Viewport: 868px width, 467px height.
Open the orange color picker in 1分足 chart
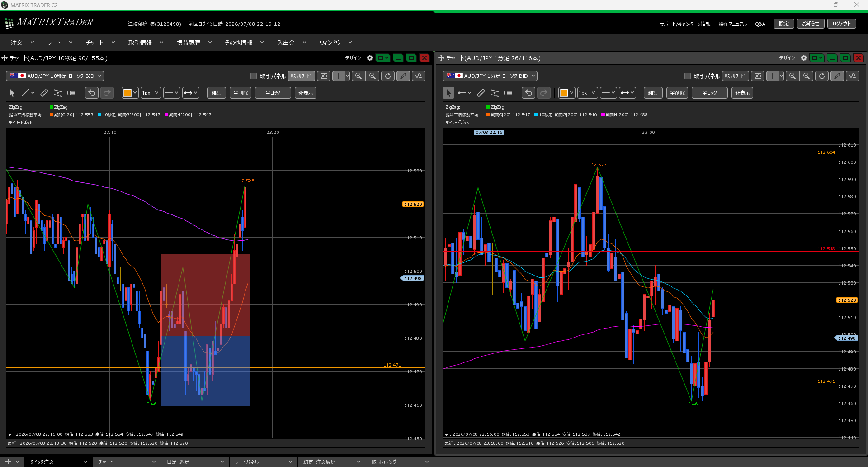[566, 93]
